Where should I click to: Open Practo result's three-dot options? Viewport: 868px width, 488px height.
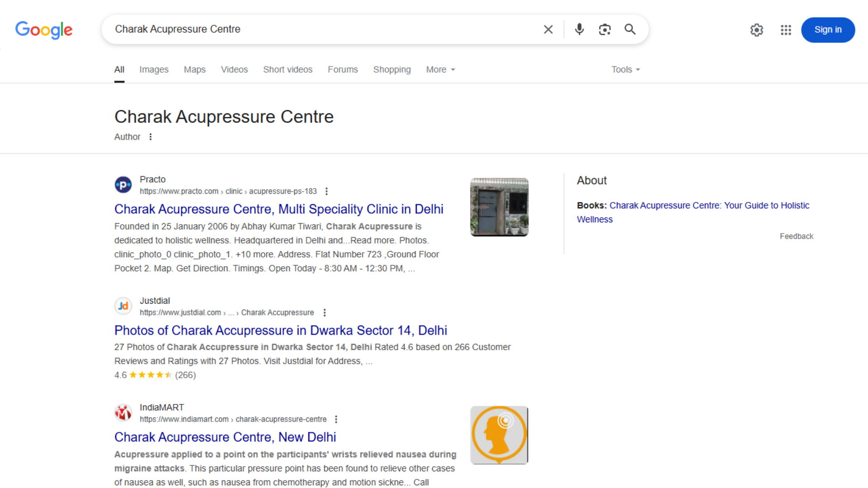pyautogui.click(x=326, y=192)
